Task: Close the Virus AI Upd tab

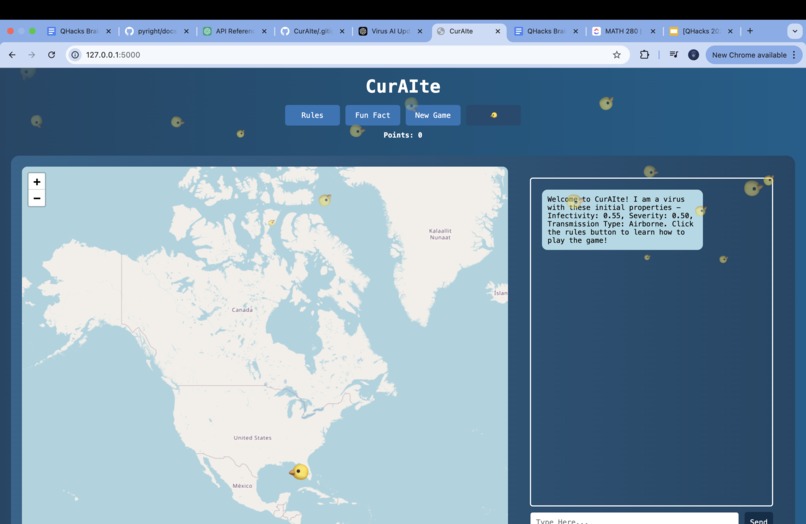Action: 420,31
